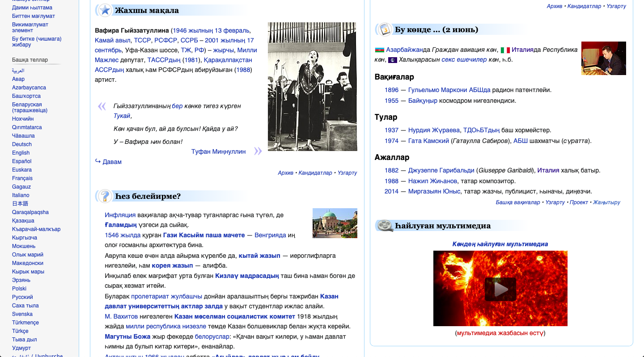This screenshot has height=357, width=644.
Task: Click the question mark icon by Һез белейирме?
Action: coord(105,196)
